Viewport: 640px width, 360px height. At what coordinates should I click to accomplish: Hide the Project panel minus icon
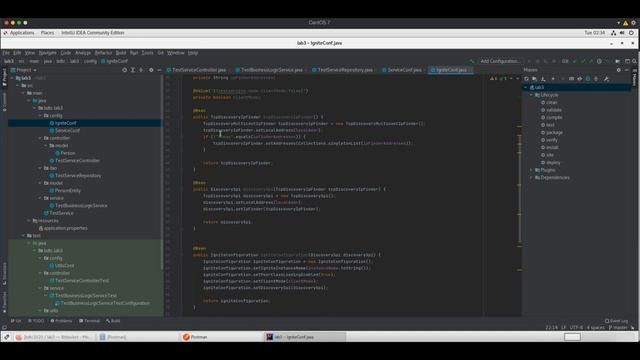[x=159, y=70]
